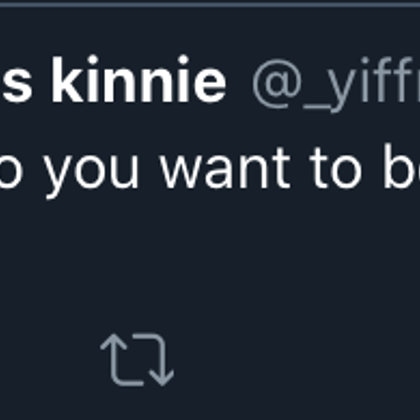This screenshot has height=420, width=420.
Task: Click the word "to" in the tweet
Action: pos(337,168)
